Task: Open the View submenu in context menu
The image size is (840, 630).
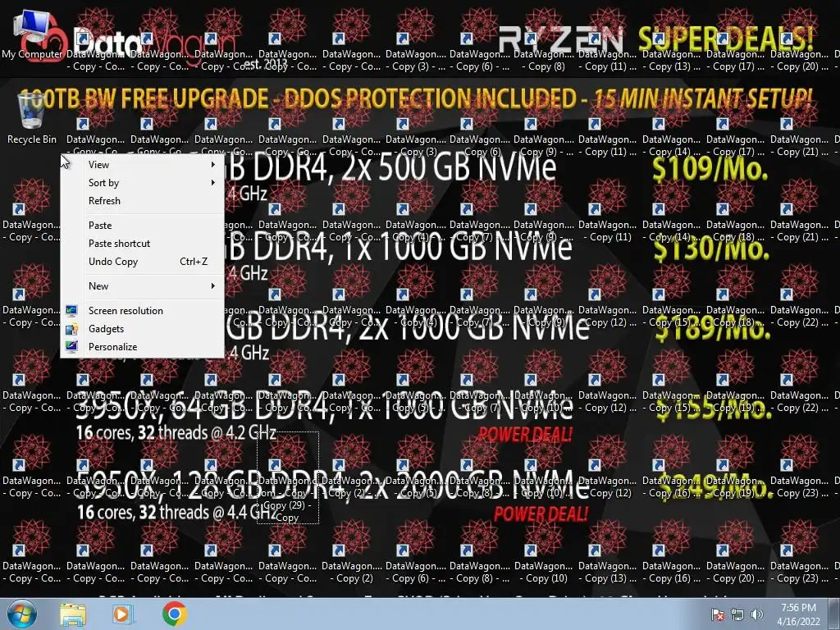Action: [x=142, y=164]
